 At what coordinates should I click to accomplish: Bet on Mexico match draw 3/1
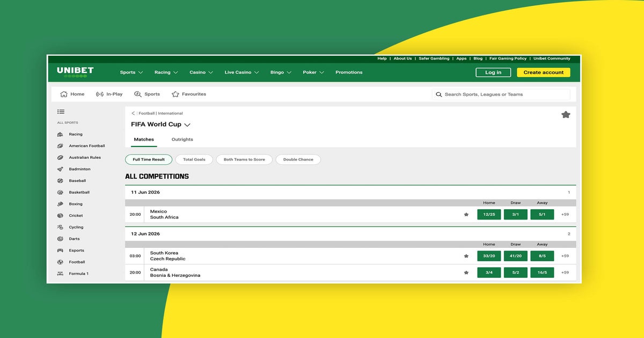click(516, 215)
